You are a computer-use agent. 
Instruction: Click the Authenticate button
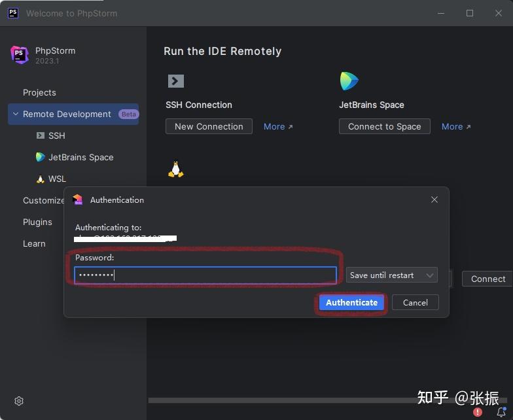click(352, 302)
